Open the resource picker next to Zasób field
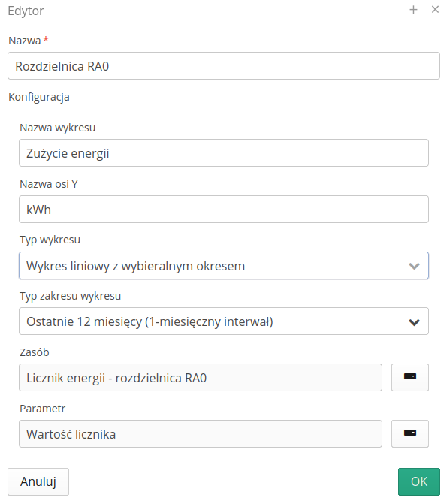This screenshot has width=447, height=504. [x=410, y=377]
